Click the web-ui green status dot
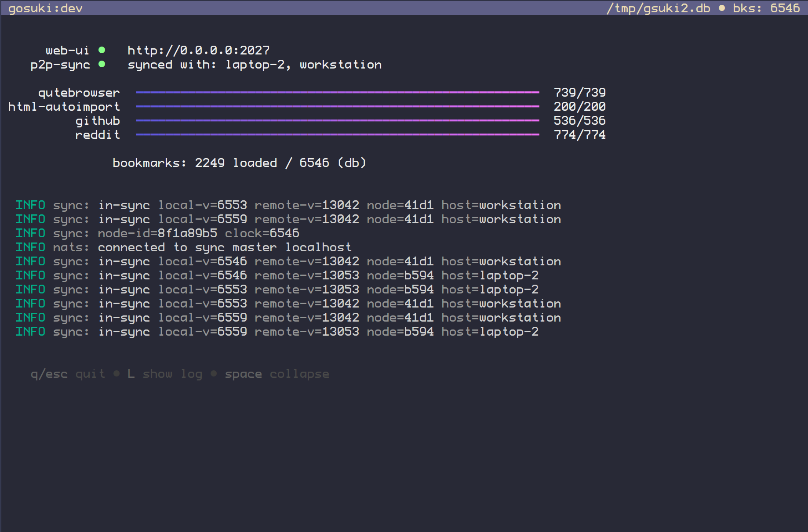The width and height of the screenshot is (808, 532). pyautogui.click(x=102, y=50)
